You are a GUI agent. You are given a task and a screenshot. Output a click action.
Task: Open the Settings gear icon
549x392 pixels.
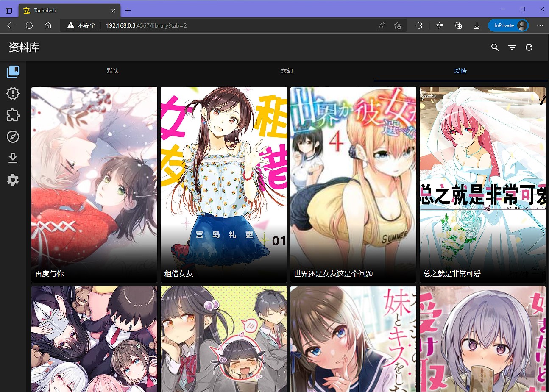13,180
